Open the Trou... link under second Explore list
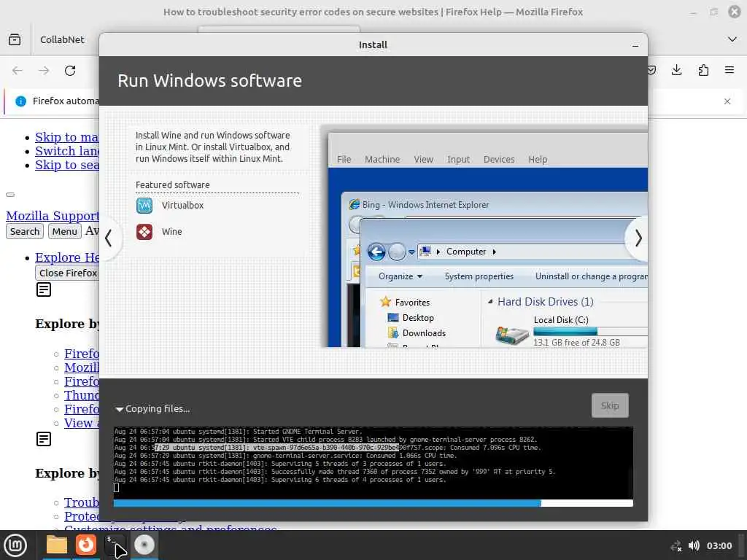 click(x=82, y=502)
